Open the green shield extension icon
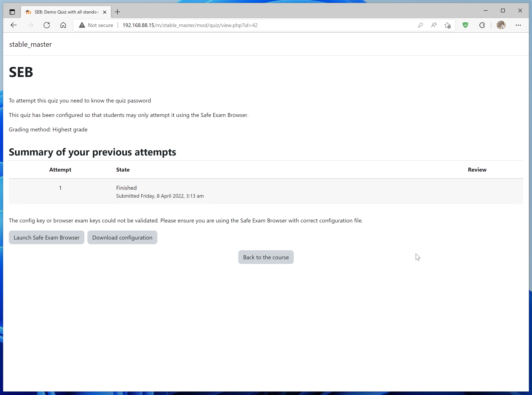 click(465, 25)
